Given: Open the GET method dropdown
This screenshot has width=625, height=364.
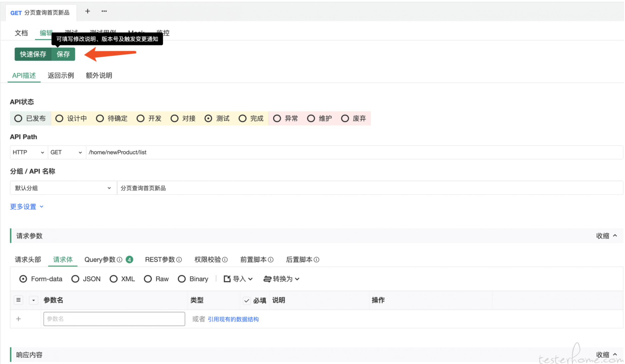Looking at the screenshot, I should click(x=66, y=152).
